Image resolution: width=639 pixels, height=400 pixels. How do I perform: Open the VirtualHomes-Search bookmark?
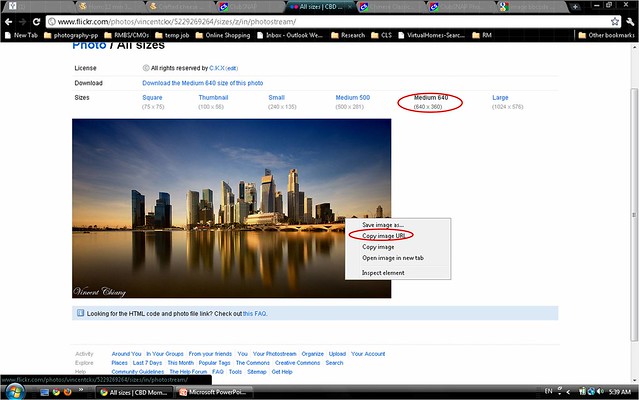click(432, 35)
